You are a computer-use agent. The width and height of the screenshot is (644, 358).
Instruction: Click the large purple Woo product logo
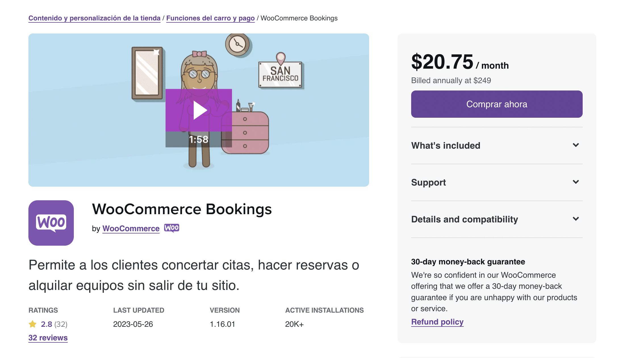click(51, 223)
